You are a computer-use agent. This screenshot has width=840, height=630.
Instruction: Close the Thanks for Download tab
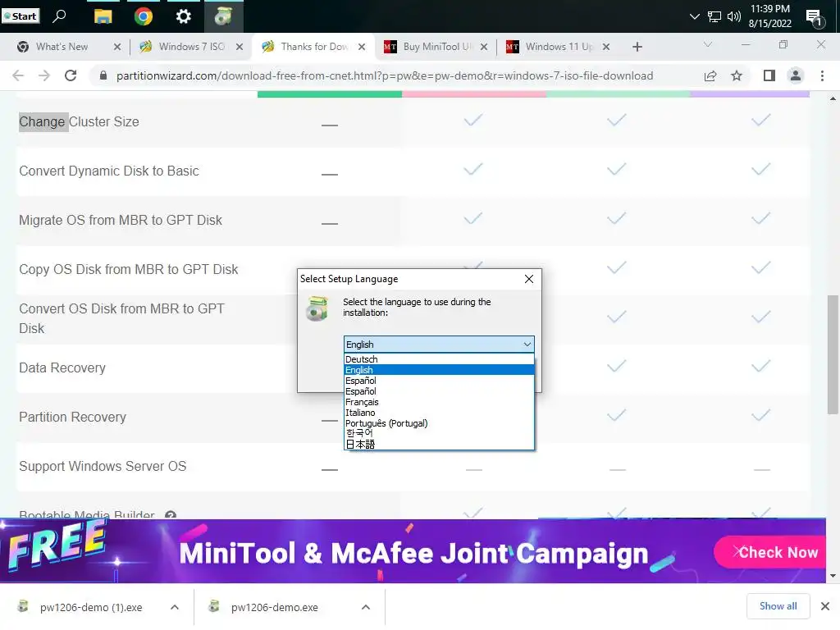[362, 47]
